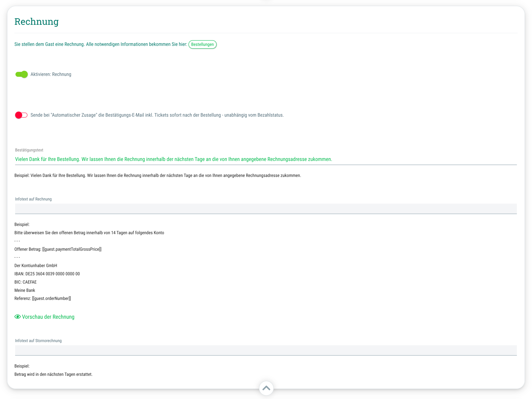Enable the Automatischer Zusage confirmation email toggle
This screenshot has width=532, height=399.
point(21,115)
